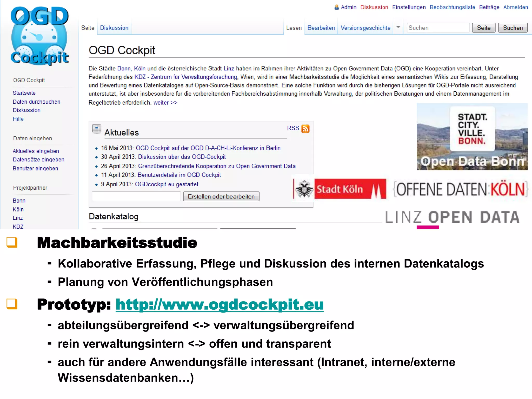Viewport: 532px width, 399px height.
Task: Click the OGD Cockpit page title
Action: 122,50
